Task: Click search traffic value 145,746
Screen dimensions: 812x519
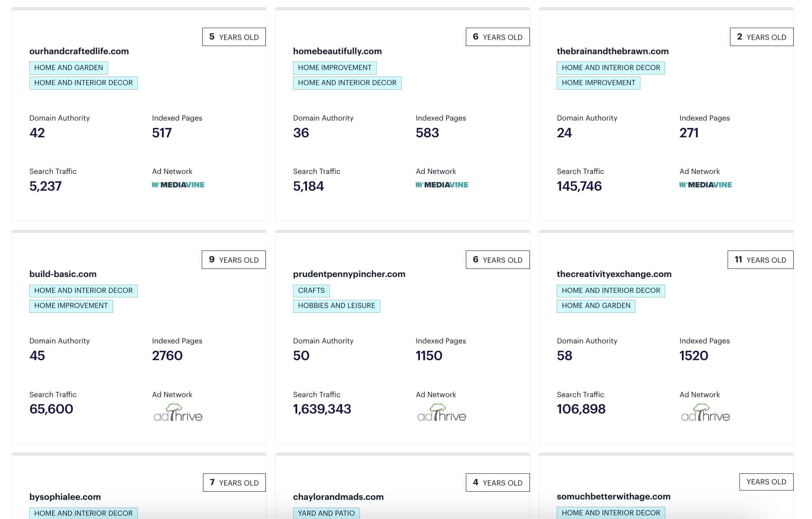Action: pyautogui.click(x=579, y=186)
